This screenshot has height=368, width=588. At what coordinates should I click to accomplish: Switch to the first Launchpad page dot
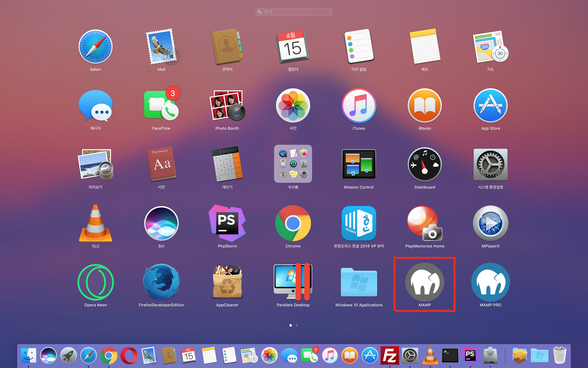pos(291,325)
